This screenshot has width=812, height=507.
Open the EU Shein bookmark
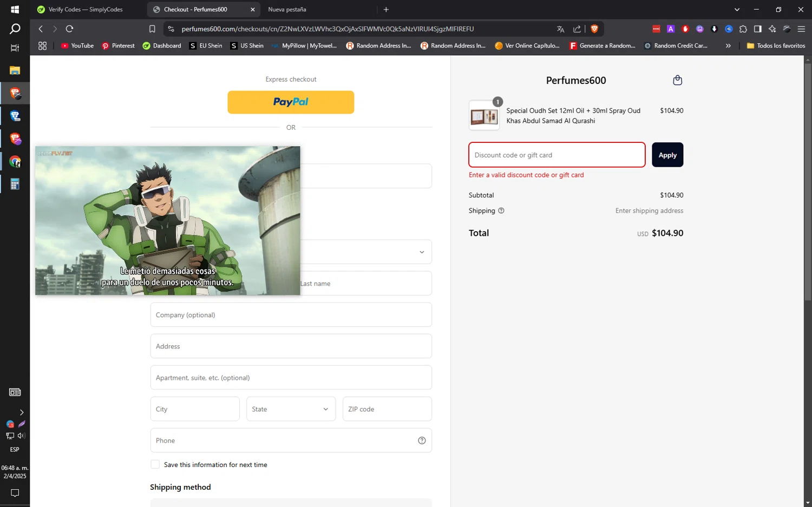pos(206,46)
